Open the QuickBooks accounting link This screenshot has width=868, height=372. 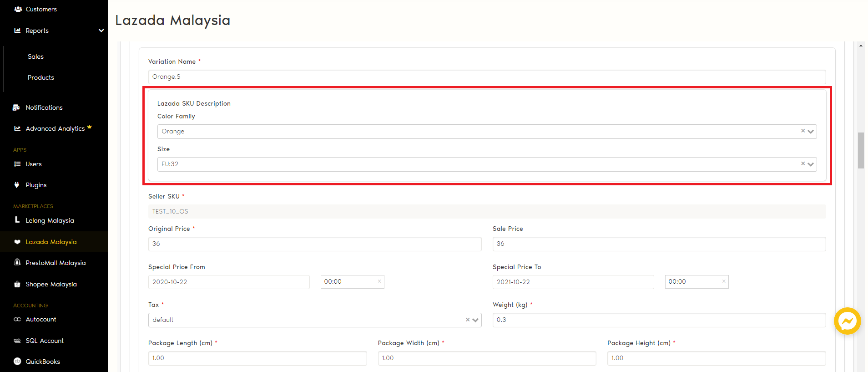click(43, 362)
